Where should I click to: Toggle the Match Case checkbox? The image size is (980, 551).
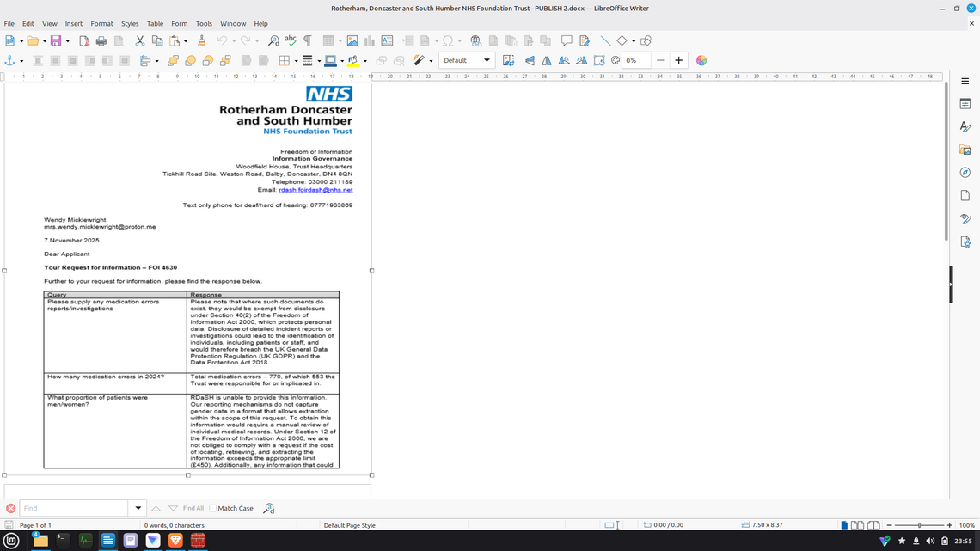(213, 508)
